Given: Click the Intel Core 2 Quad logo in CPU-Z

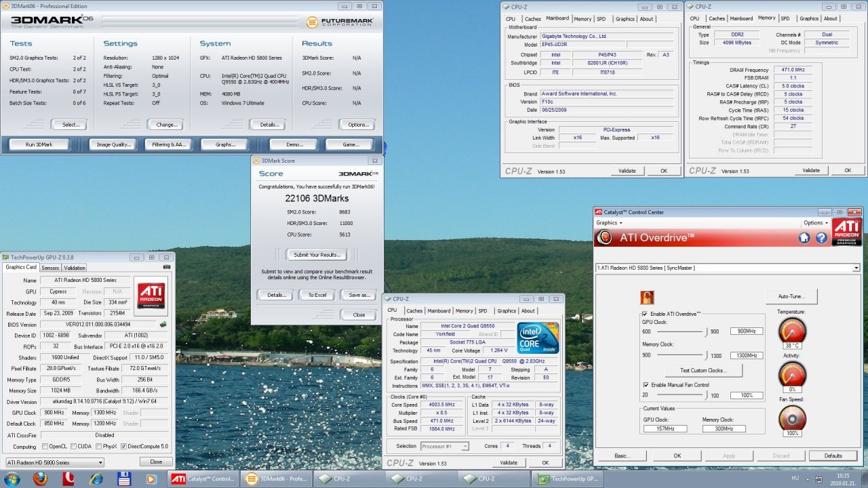Looking at the screenshot, I should coord(538,338).
